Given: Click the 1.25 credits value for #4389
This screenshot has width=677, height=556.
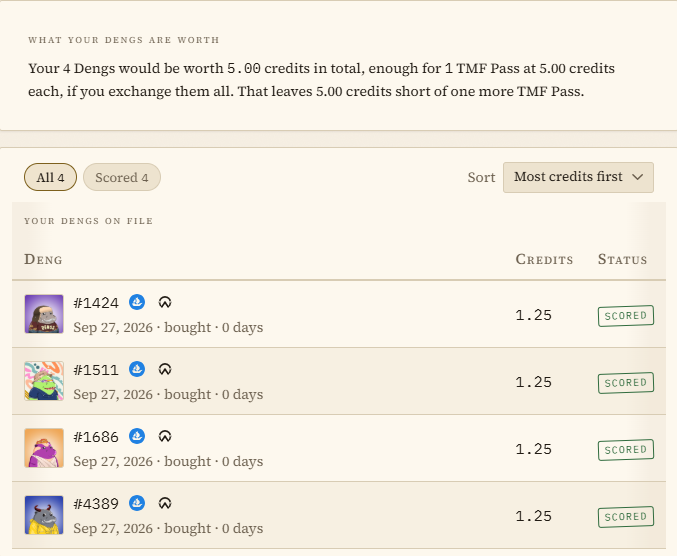Looking at the screenshot, I should point(534,516).
